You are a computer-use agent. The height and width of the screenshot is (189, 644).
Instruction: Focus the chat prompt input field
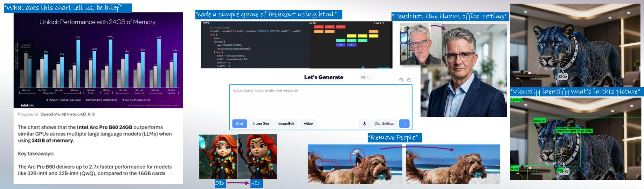coord(321,102)
